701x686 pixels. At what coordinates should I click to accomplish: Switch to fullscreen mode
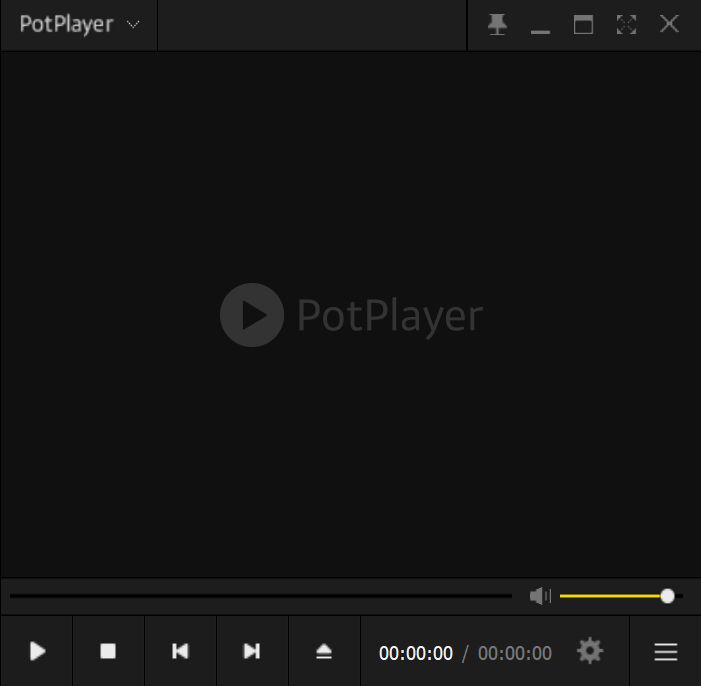coord(626,25)
